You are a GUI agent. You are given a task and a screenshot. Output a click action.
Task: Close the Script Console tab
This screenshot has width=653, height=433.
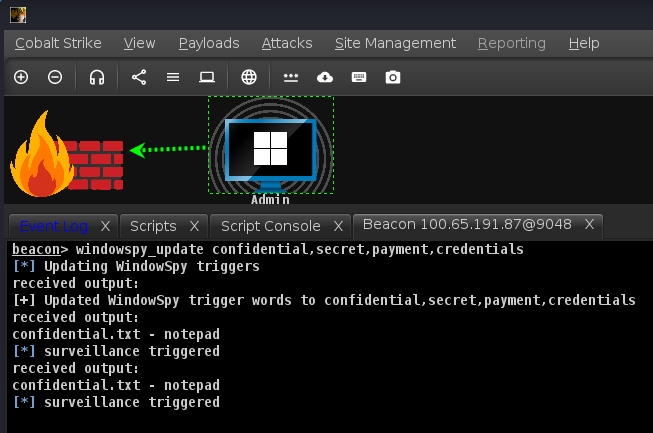pos(338,226)
